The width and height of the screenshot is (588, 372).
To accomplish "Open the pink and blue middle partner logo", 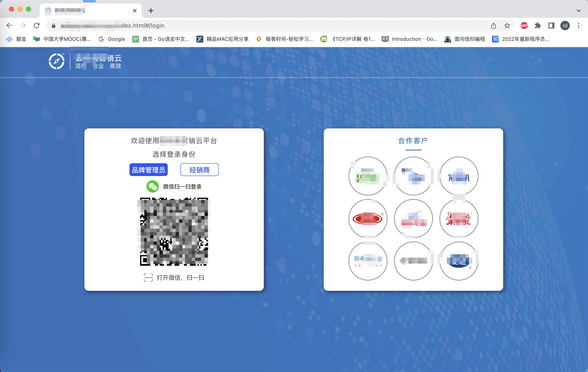I will pyautogui.click(x=413, y=218).
